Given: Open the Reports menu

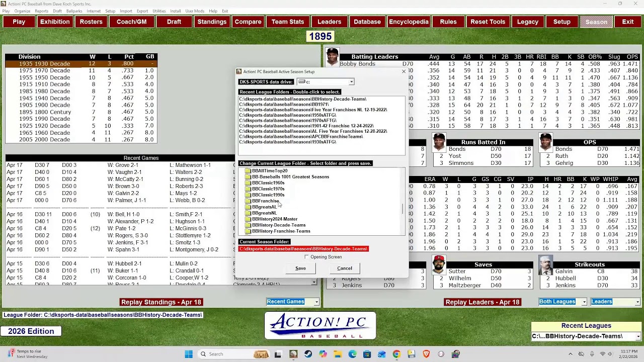Looking at the screenshot, I should [x=42, y=11].
